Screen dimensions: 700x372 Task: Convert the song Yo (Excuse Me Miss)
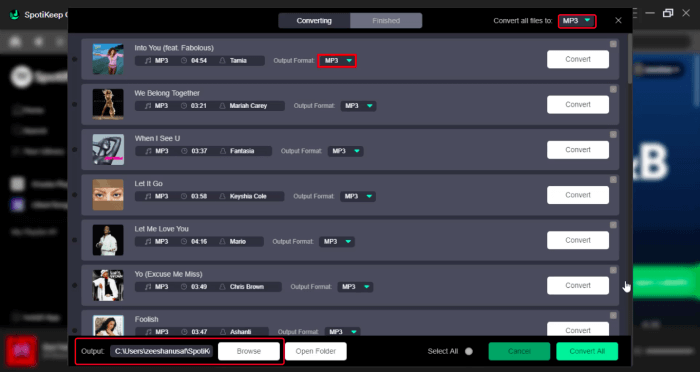click(x=578, y=285)
